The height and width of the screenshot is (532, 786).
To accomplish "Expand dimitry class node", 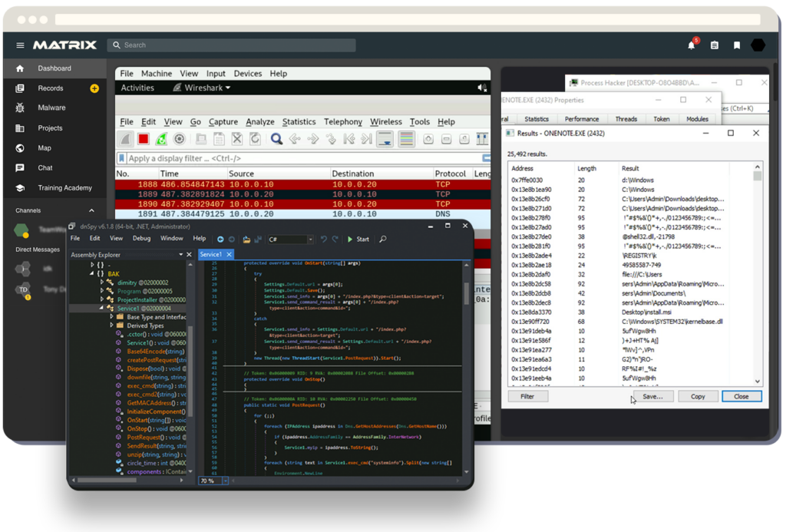I will [x=102, y=283].
